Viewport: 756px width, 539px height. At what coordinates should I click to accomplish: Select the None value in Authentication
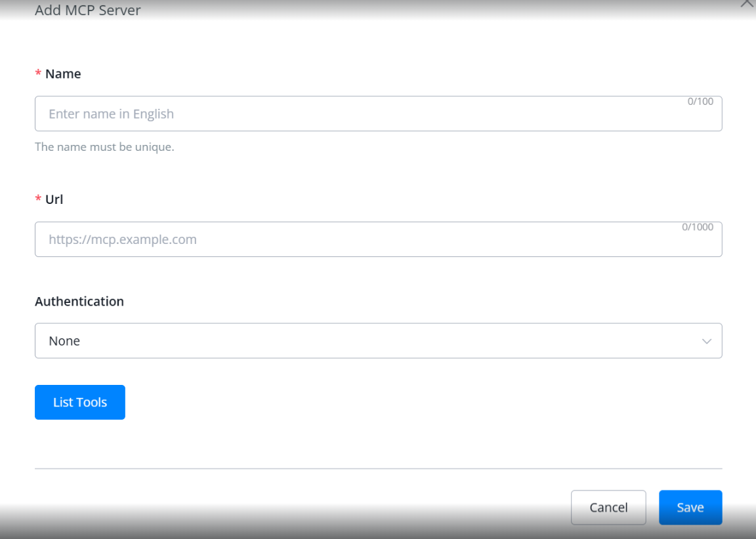tap(64, 341)
